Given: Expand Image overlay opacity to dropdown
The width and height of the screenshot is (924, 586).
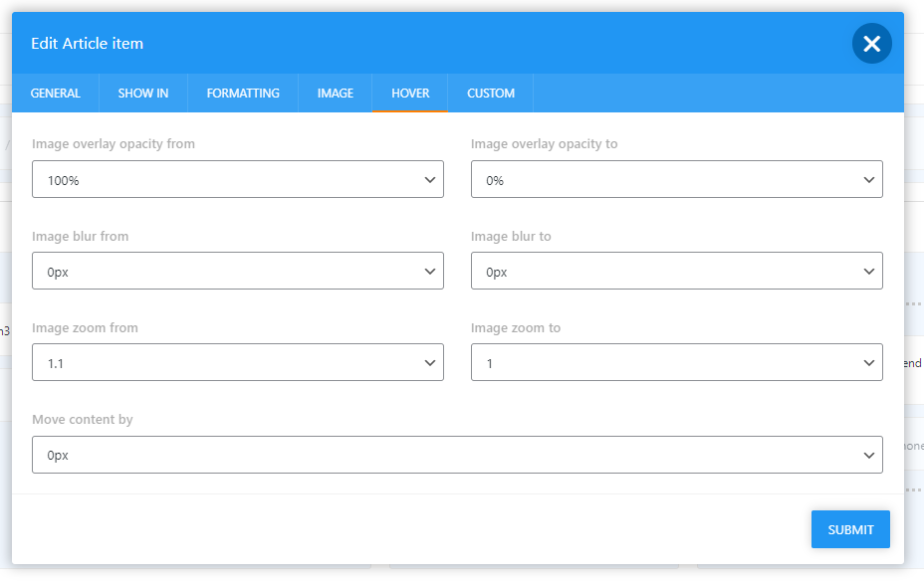Looking at the screenshot, I should (x=676, y=180).
